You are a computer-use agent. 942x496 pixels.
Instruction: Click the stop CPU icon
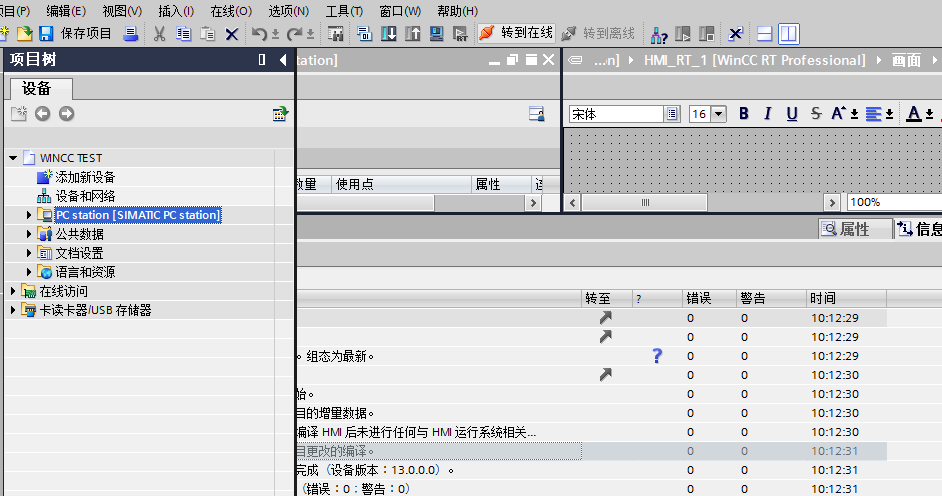pyautogui.click(x=707, y=34)
